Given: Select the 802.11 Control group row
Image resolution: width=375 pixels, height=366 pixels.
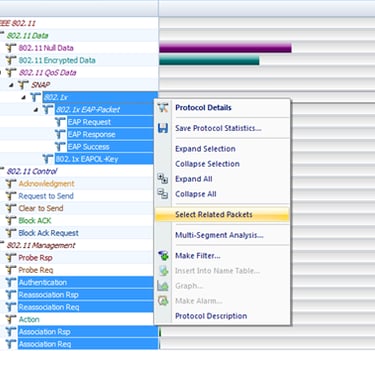Looking at the screenshot, I should pyautogui.click(x=32, y=171).
